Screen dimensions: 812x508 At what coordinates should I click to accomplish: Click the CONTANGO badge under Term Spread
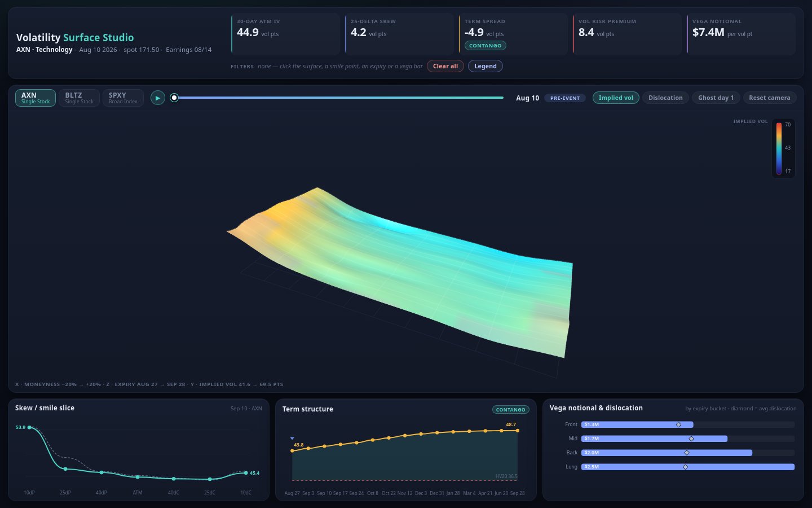pyautogui.click(x=486, y=46)
